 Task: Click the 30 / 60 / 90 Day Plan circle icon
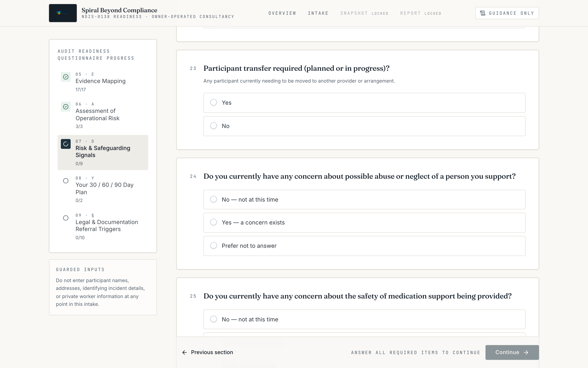[66, 181]
